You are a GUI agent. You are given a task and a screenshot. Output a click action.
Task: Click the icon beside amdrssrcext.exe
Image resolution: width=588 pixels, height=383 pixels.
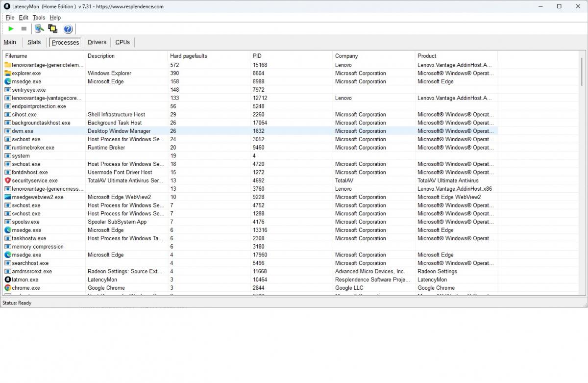[x=8, y=271]
